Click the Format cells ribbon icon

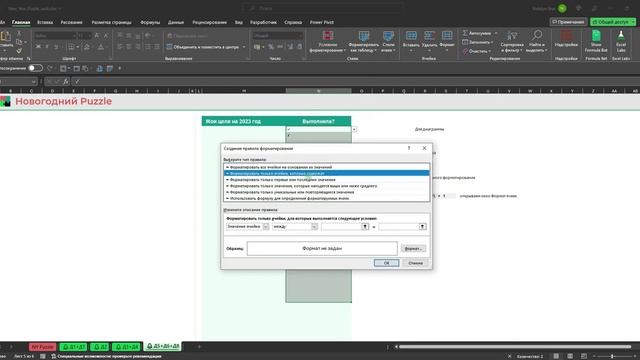(447, 36)
